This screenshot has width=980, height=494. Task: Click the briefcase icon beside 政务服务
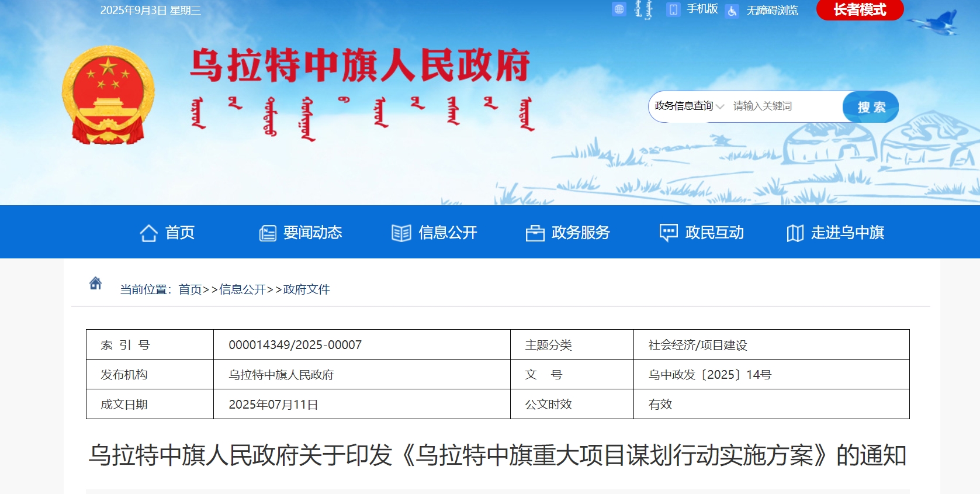pyautogui.click(x=535, y=233)
